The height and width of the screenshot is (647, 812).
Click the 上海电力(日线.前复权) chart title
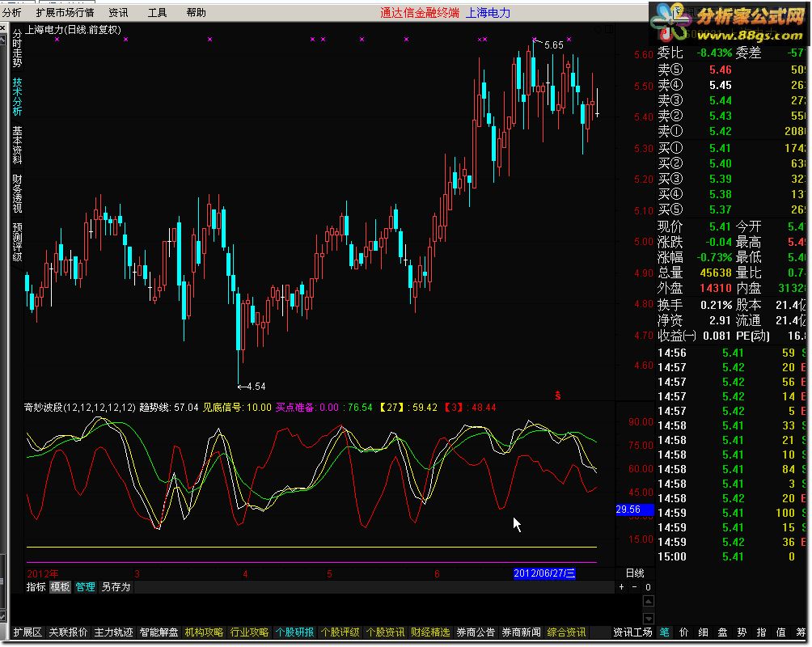[73, 30]
